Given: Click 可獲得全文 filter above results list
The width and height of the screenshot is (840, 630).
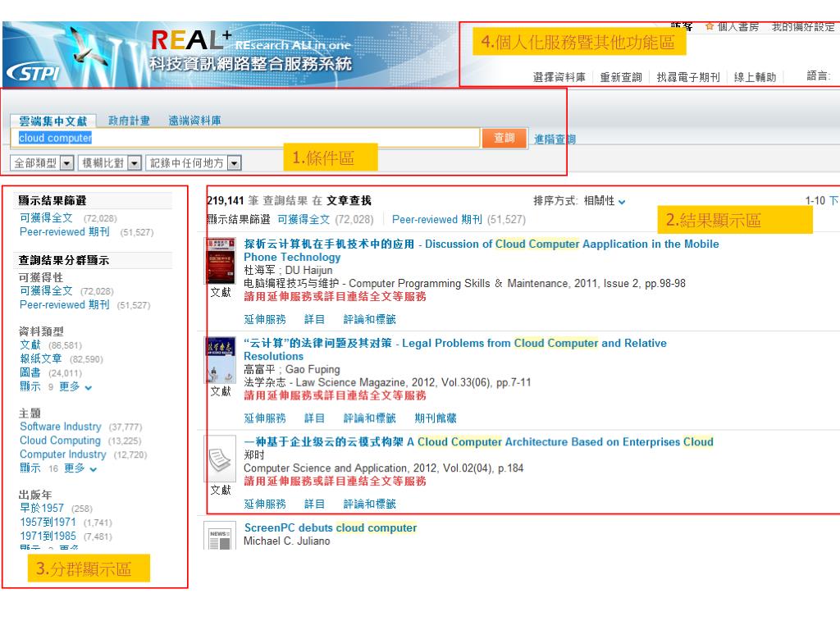Looking at the screenshot, I should (x=304, y=219).
